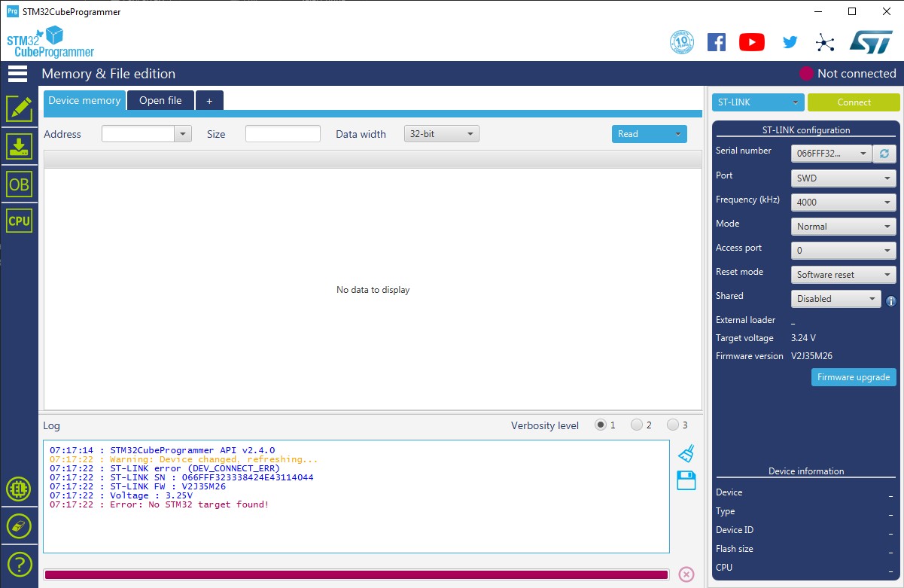Screen dimensions: 904x588
Task: Open the Port SWD dropdown
Action: 844,178
